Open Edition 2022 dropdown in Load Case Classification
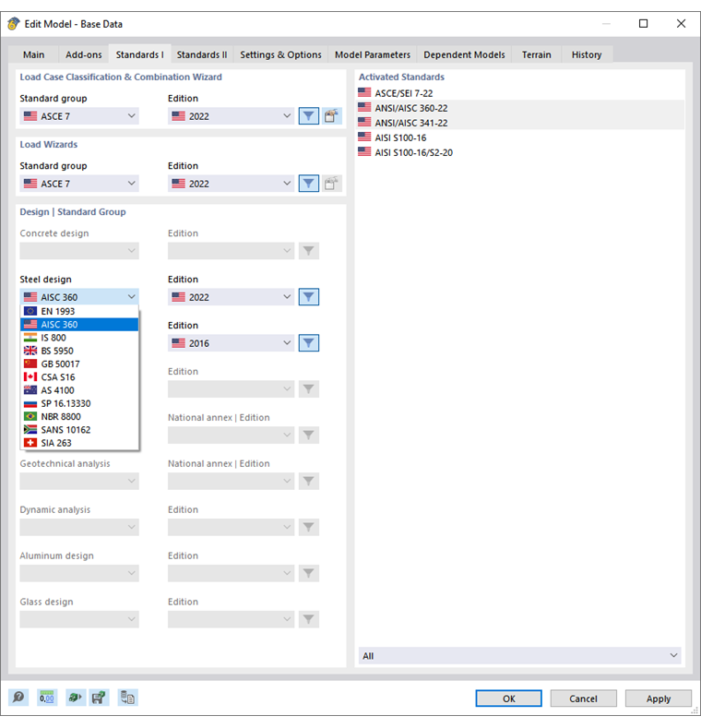Viewport: 701px width, 728px height. pyautogui.click(x=232, y=116)
